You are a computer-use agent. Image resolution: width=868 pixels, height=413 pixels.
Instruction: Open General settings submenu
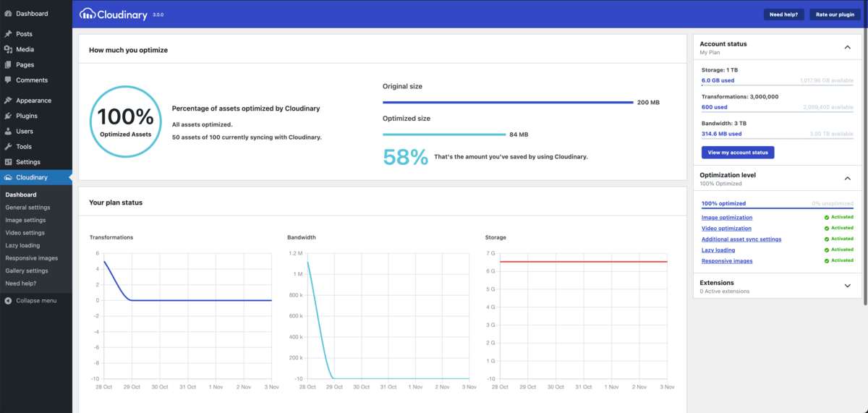pos(27,207)
